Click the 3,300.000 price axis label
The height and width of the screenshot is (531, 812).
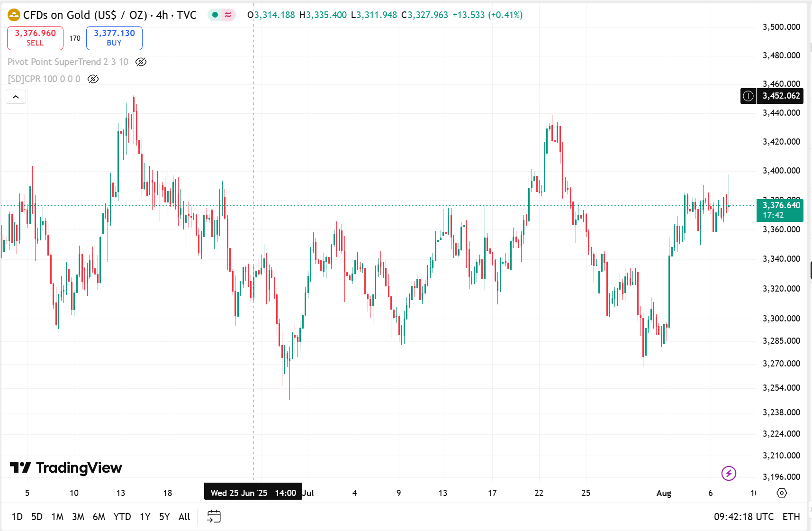781,319
